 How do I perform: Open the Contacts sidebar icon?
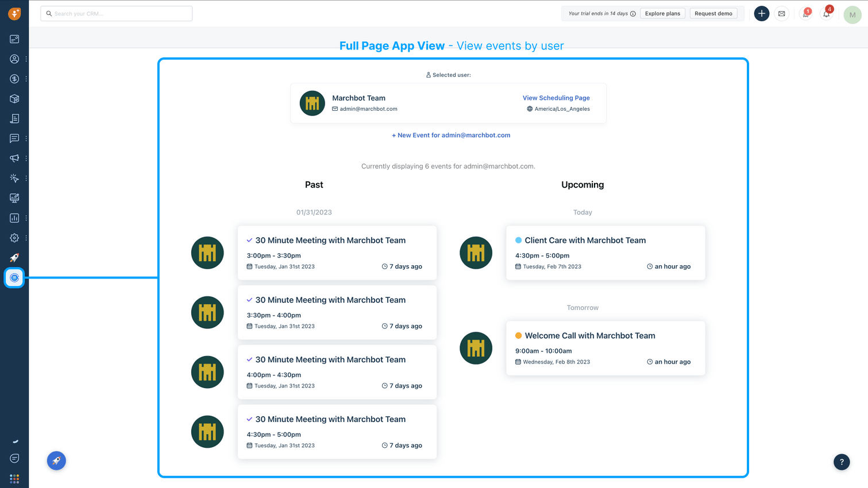tap(14, 59)
